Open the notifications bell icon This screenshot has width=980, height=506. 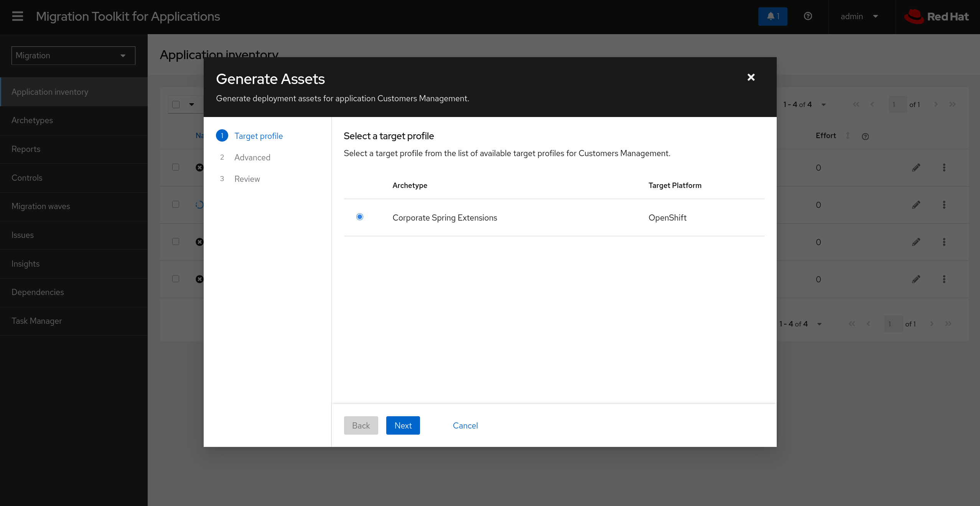772,16
